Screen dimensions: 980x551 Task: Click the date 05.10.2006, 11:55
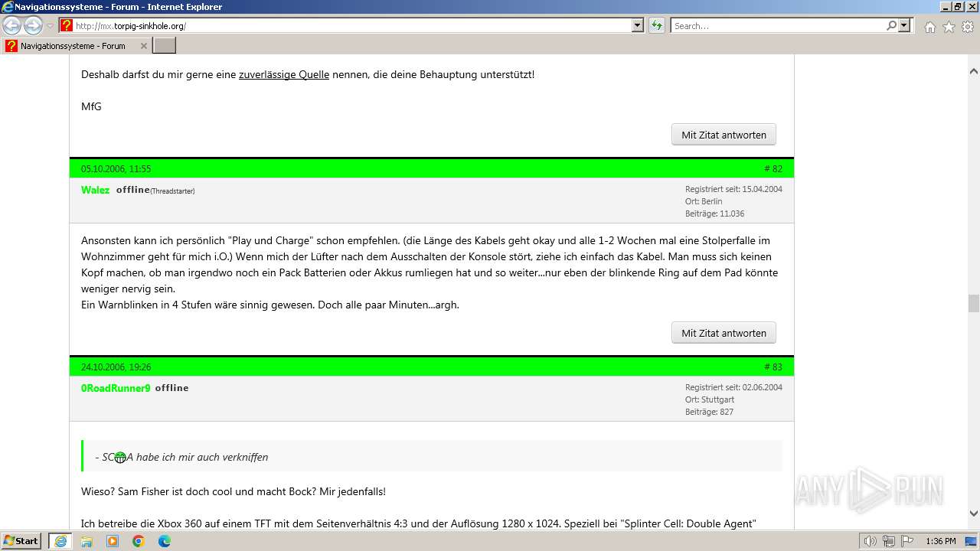pos(116,168)
